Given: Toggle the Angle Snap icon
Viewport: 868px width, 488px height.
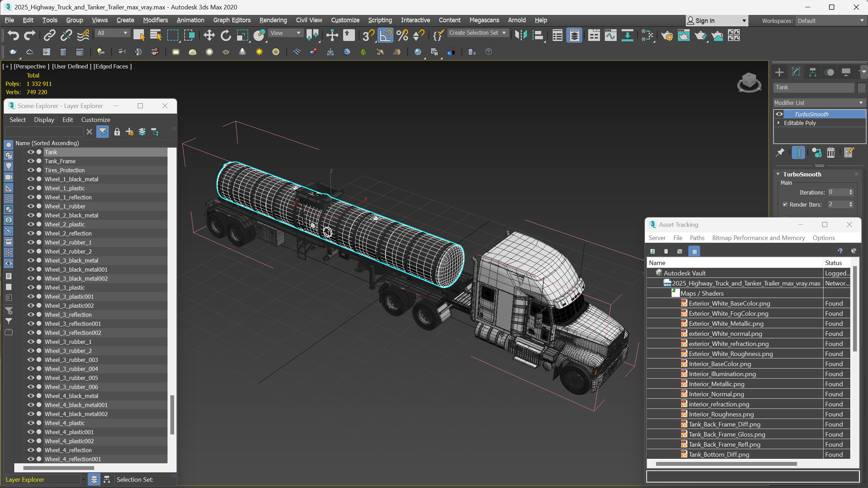Looking at the screenshot, I should point(385,35).
